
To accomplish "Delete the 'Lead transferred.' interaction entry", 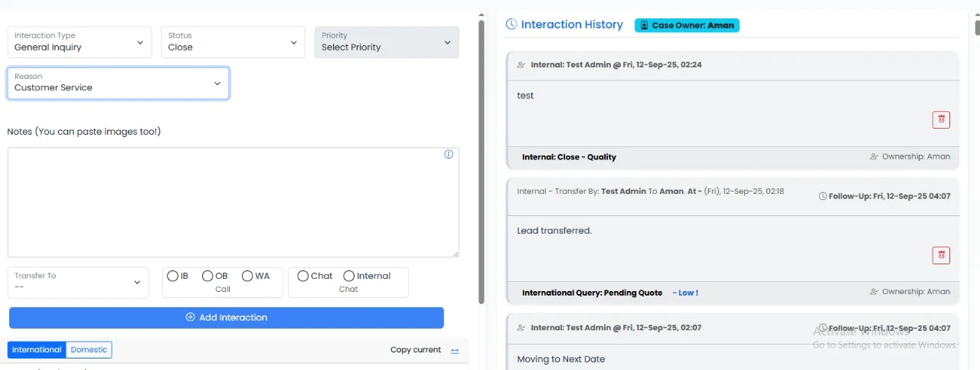I will coord(941,255).
